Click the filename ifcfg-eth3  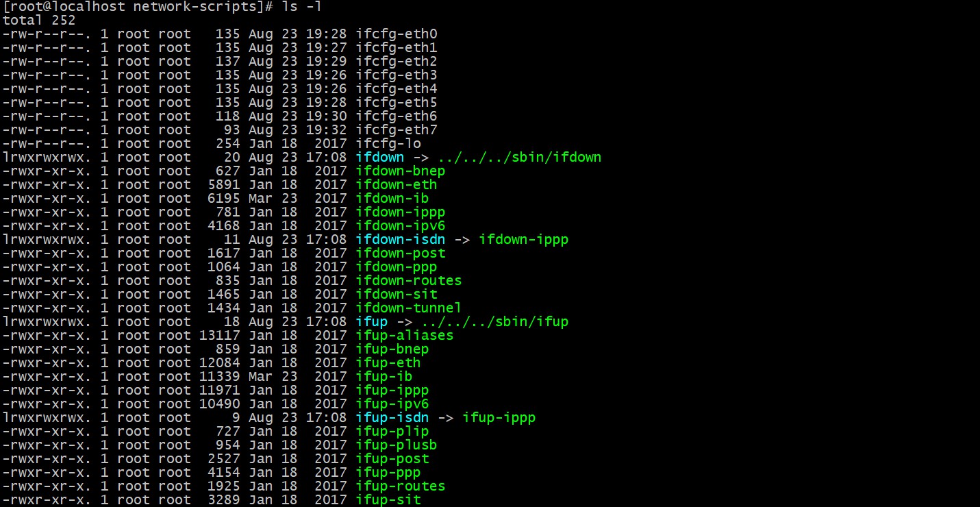coord(397,75)
